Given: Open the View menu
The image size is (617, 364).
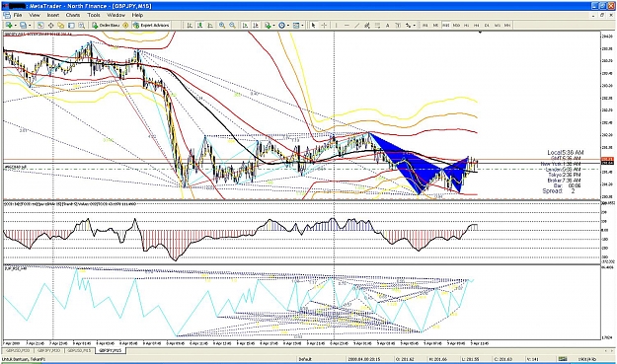Looking at the screenshot, I should (35, 15).
